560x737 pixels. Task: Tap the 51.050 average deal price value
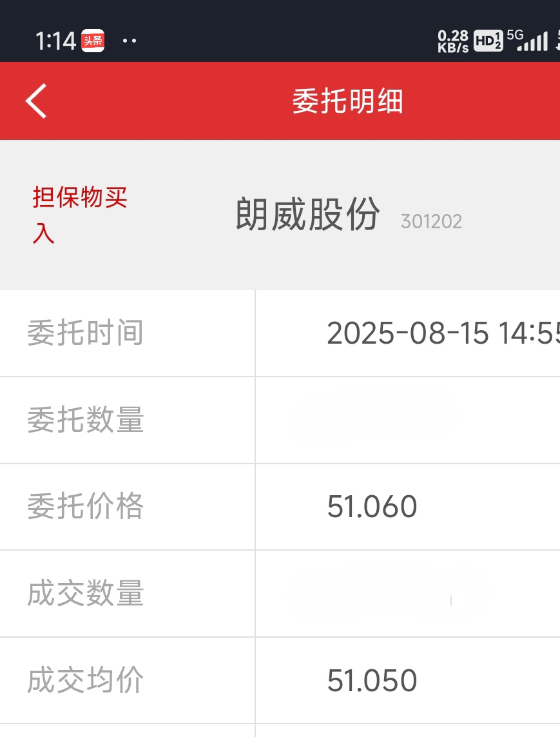click(x=372, y=681)
